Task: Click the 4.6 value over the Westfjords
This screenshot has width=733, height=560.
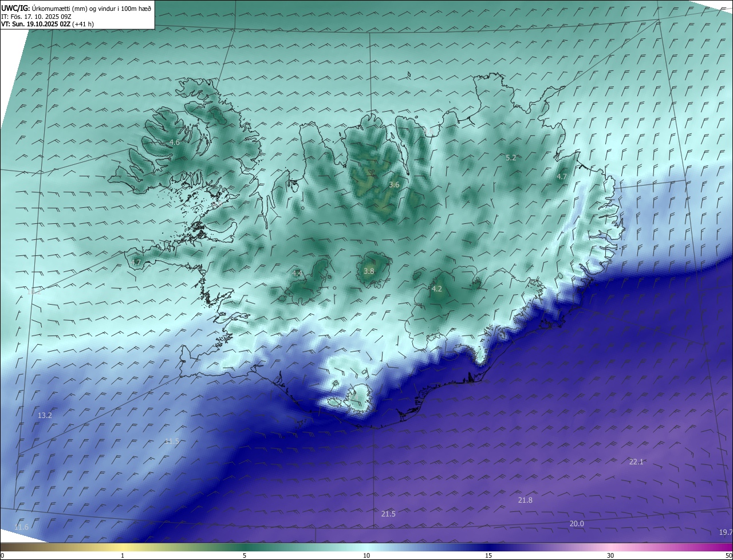Action: coord(175,142)
